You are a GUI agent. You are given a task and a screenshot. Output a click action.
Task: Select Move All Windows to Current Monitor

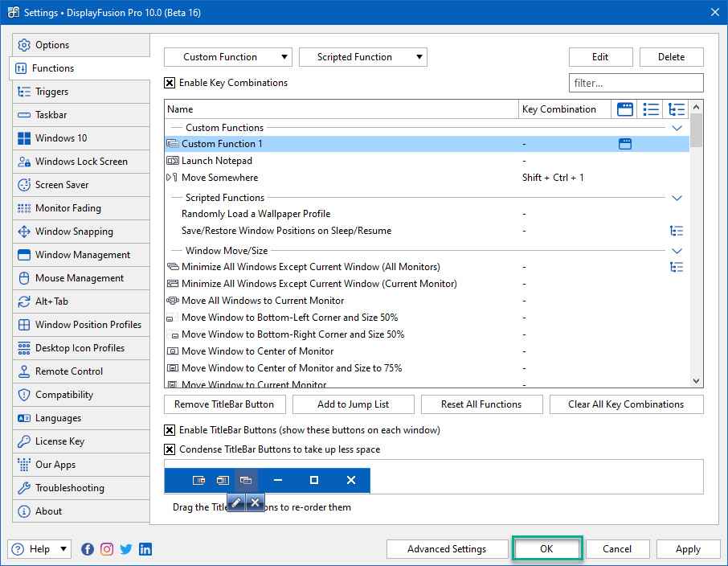pos(427,301)
